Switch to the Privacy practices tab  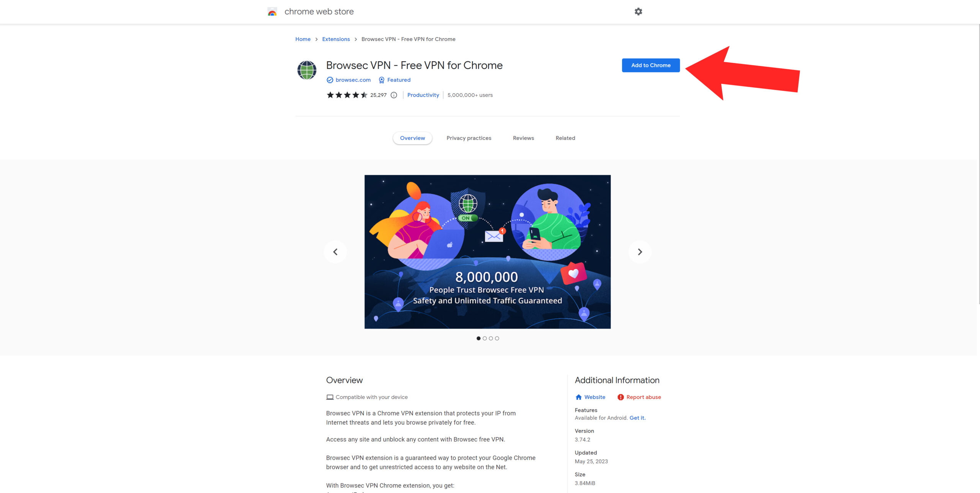[469, 138]
